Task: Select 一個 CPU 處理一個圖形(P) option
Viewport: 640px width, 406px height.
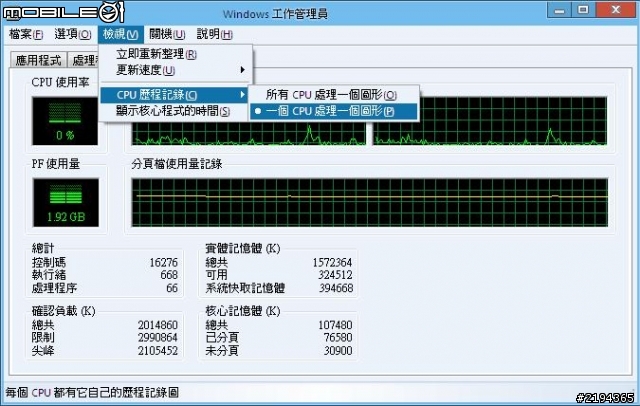Action: 334,111
